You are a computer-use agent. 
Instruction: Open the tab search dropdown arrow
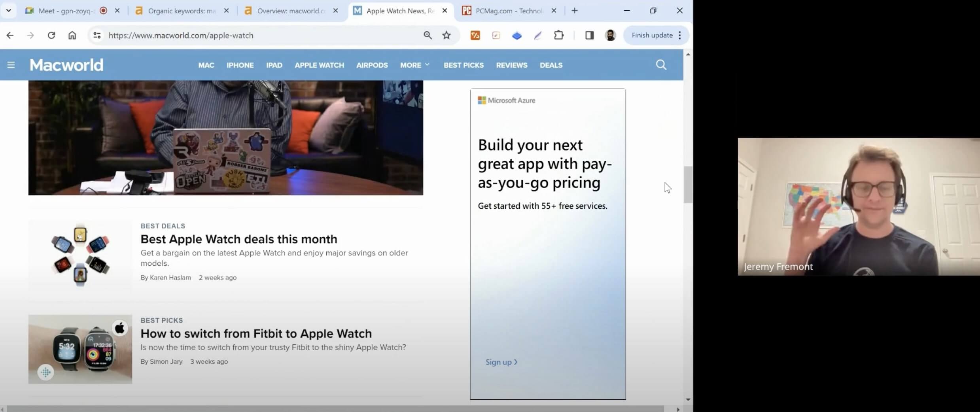(9, 11)
